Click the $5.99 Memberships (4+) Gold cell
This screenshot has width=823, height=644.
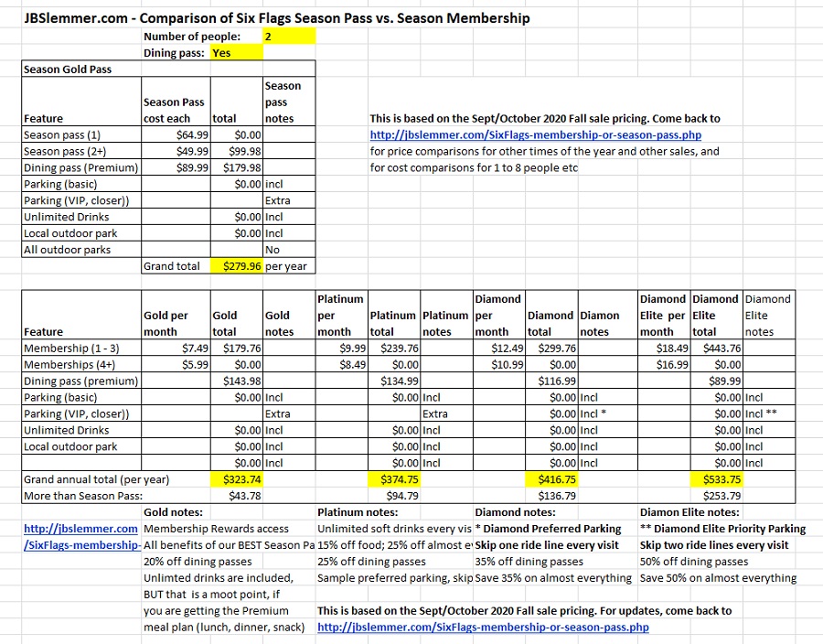[x=176, y=364]
